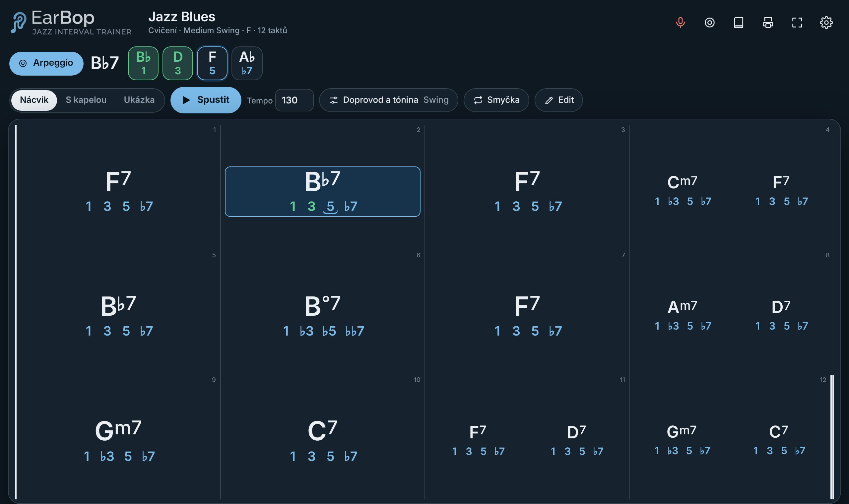This screenshot has height=504, width=849.
Task: Start playback with the Spustit button
Action: click(x=206, y=100)
